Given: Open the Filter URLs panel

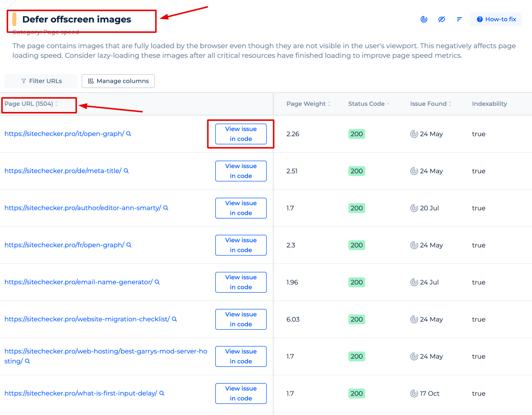Looking at the screenshot, I should (42, 81).
